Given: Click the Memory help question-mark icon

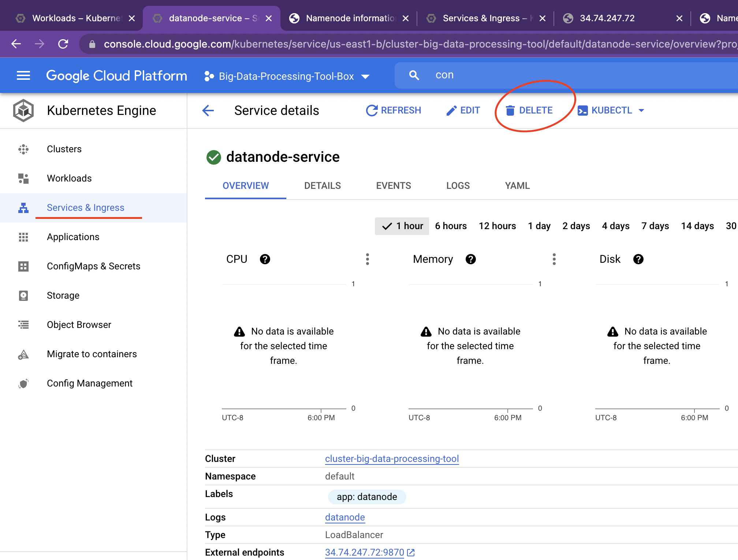Looking at the screenshot, I should point(471,259).
